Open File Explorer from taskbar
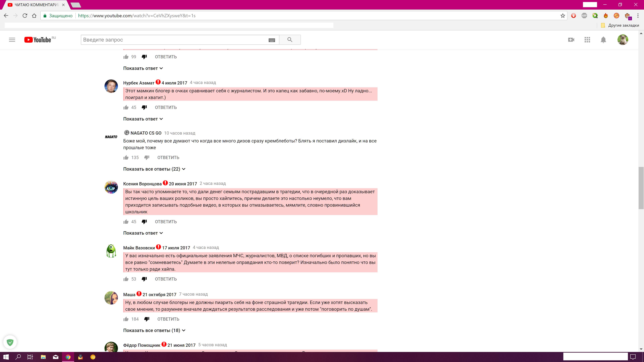The height and width of the screenshot is (362, 644). (x=43, y=357)
